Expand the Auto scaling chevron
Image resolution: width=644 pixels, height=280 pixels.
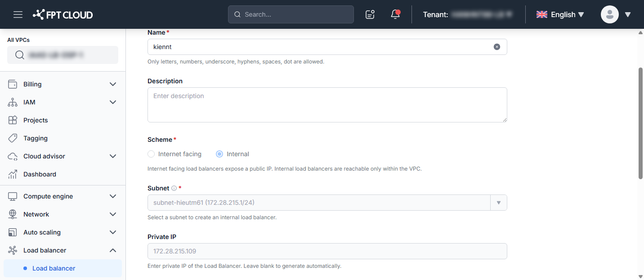tap(113, 232)
